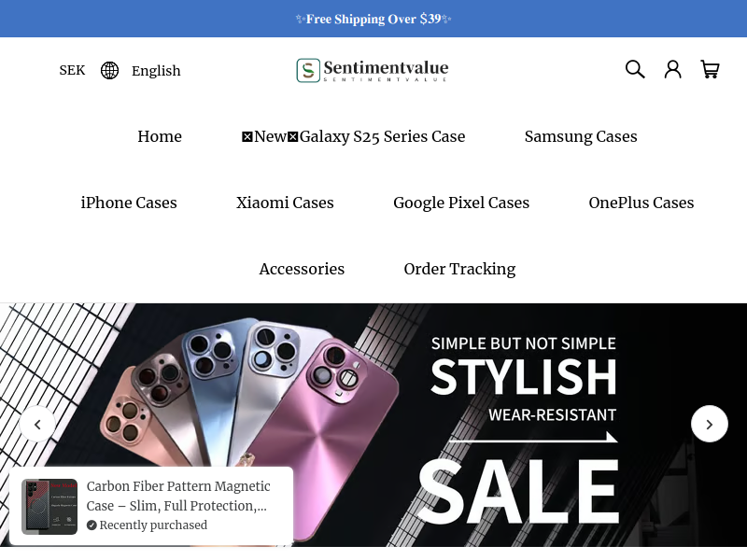Open the English language selector
This screenshot has height=560, width=747.
[156, 71]
